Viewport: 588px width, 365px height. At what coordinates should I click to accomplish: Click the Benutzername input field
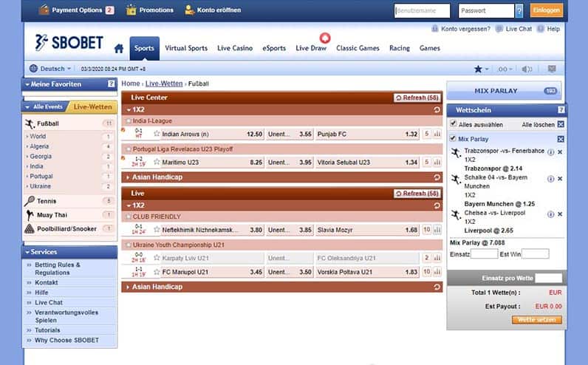click(x=422, y=10)
